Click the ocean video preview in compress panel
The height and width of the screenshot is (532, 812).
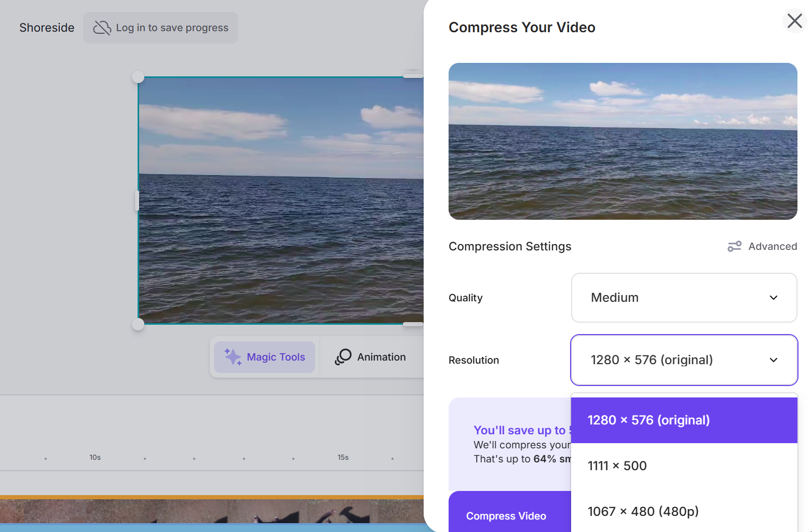(622, 141)
